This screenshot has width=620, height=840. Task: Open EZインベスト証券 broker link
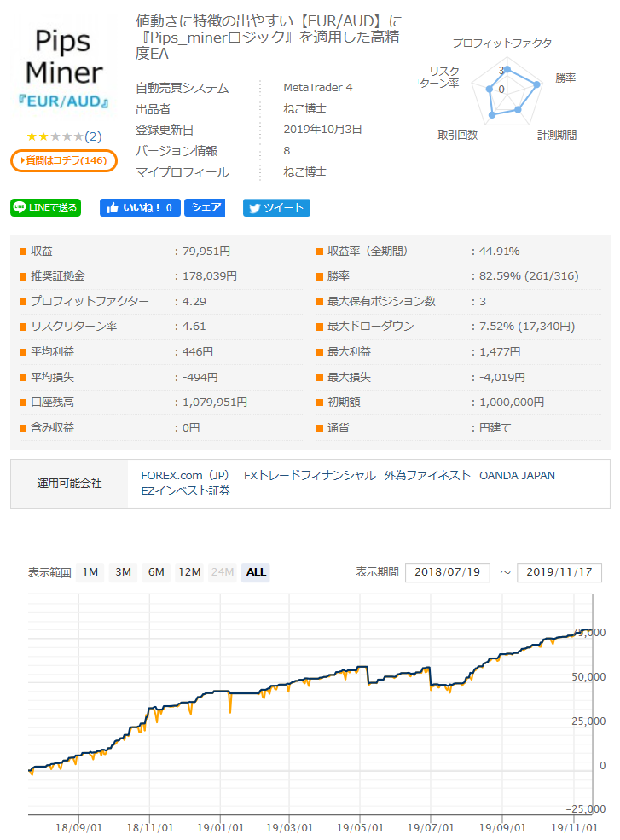(x=185, y=490)
